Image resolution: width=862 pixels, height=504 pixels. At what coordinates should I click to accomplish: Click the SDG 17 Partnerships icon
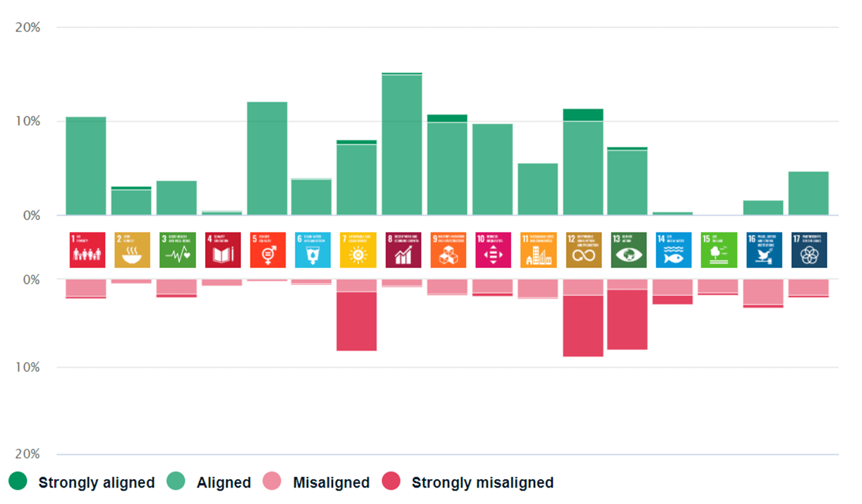click(x=809, y=250)
